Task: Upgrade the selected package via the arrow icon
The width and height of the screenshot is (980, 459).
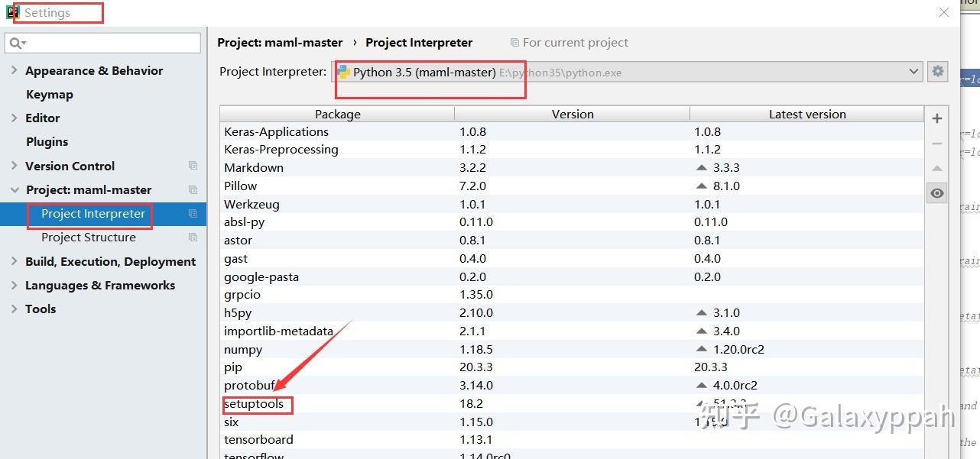Action: pyautogui.click(x=937, y=167)
